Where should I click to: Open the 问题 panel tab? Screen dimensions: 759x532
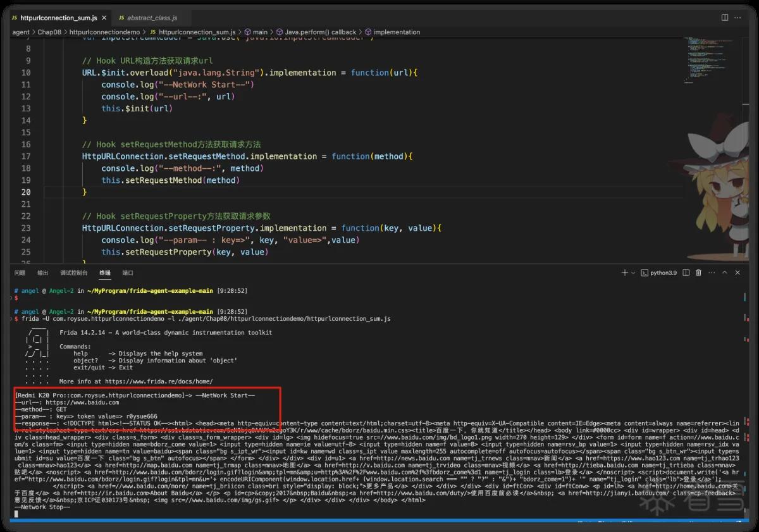coord(20,273)
